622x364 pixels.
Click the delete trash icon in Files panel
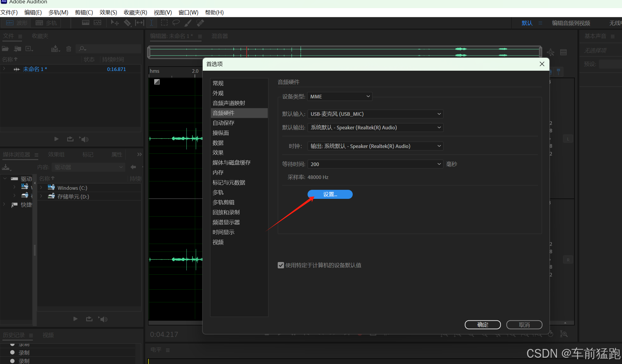point(69,49)
